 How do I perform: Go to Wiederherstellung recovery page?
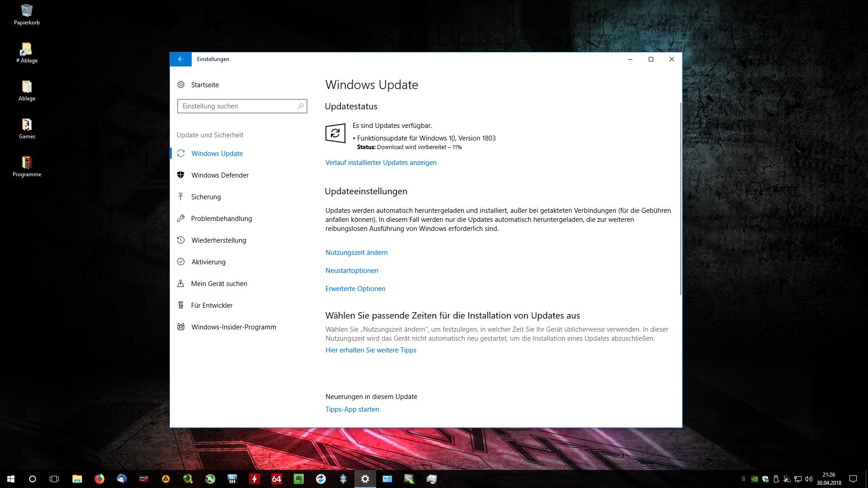(x=218, y=240)
